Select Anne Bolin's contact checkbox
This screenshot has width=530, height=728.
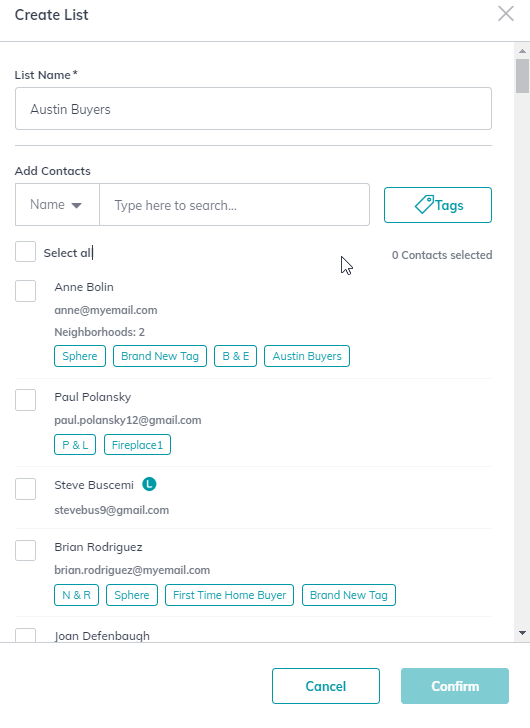click(26, 291)
